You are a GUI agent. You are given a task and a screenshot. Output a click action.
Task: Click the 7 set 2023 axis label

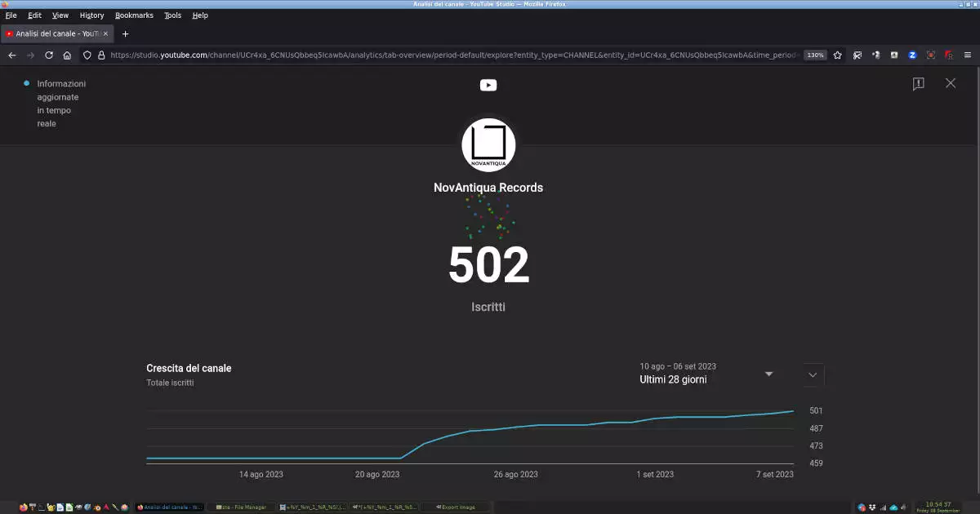coord(774,474)
